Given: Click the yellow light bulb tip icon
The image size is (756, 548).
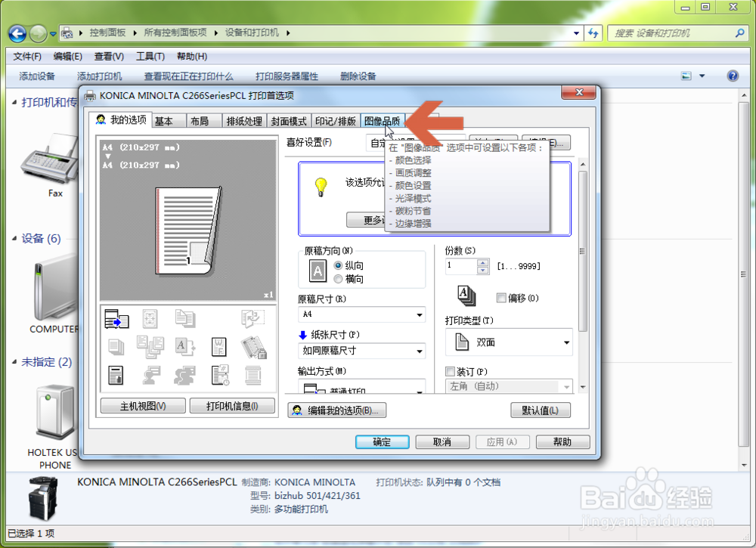Looking at the screenshot, I should pyautogui.click(x=321, y=187).
